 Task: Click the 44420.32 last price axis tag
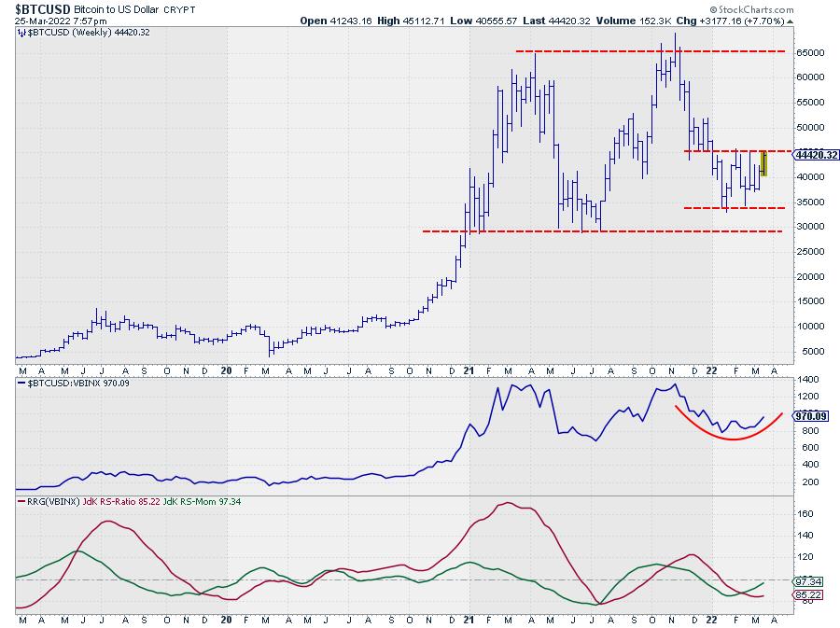click(813, 155)
